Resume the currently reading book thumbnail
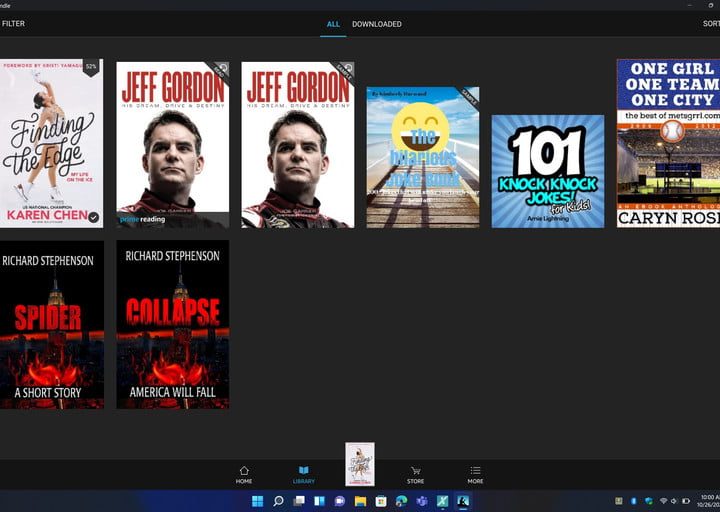The image size is (720, 512). [360, 464]
